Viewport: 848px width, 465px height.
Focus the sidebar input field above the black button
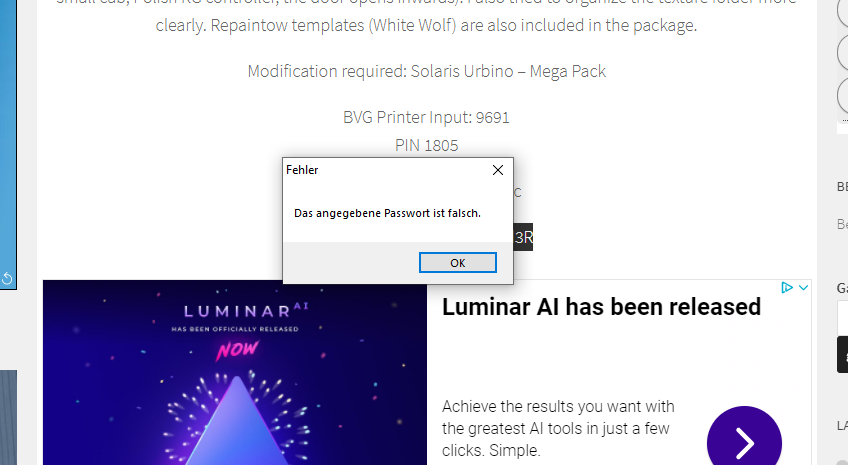pos(843,318)
